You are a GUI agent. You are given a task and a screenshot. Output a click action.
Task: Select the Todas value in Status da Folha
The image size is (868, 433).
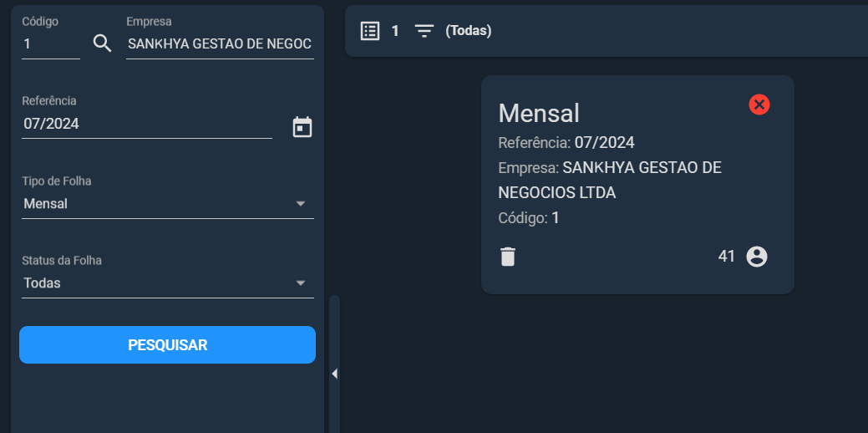point(42,283)
